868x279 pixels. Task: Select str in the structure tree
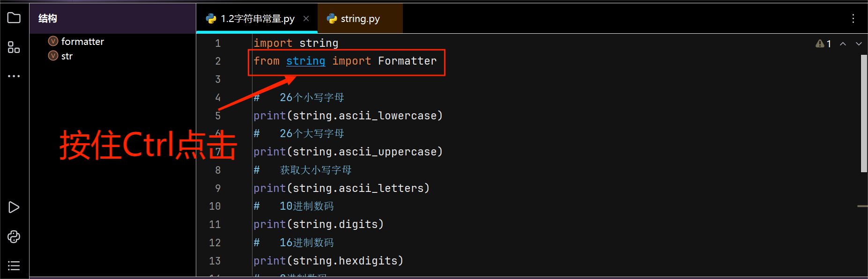[x=67, y=56]
